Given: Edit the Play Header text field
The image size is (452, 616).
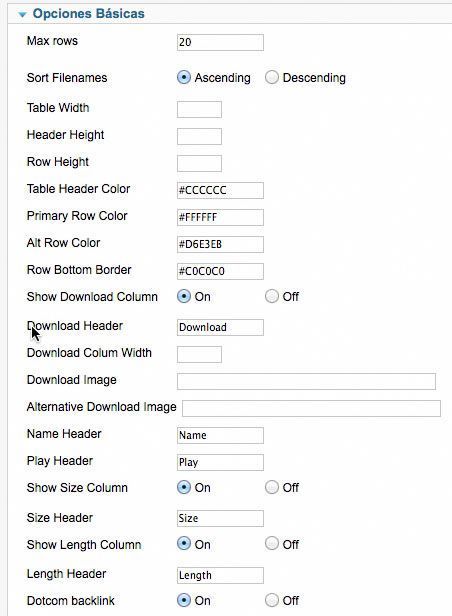Looking at the screenshot, I should click(220, 462).
